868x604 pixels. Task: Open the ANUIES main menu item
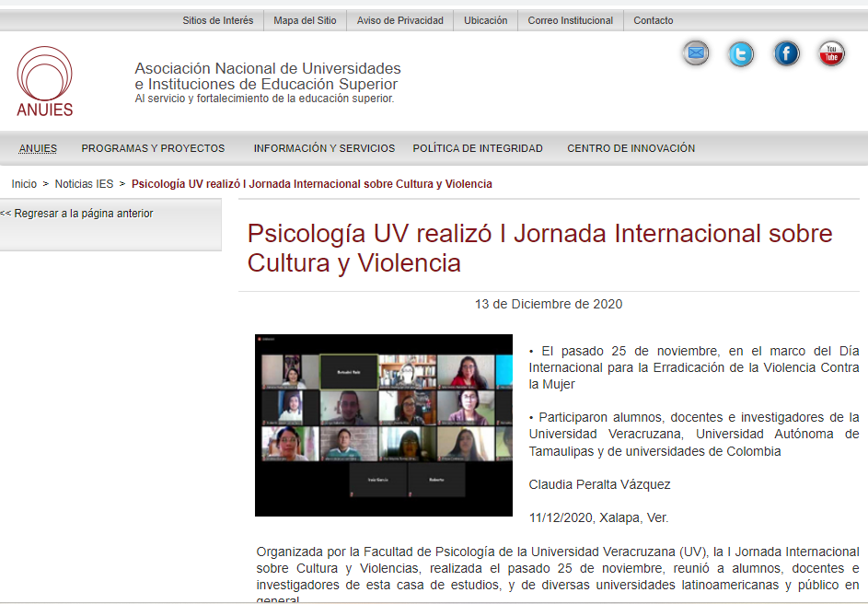38,148
